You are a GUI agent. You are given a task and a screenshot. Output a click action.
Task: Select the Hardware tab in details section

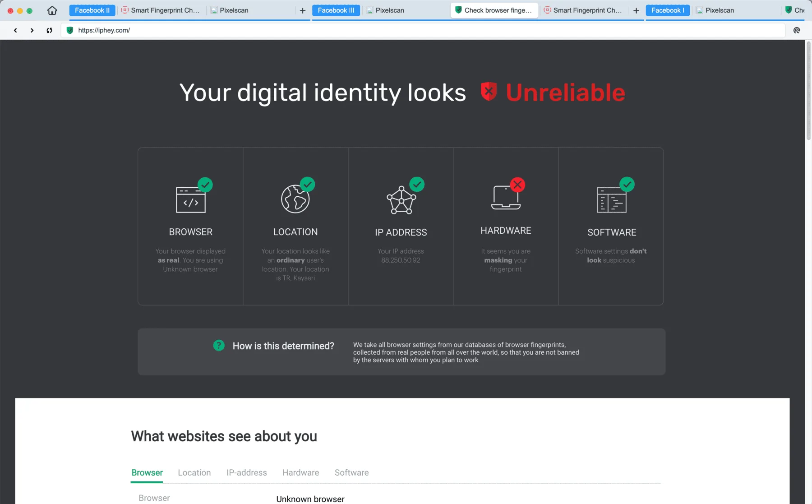[301, 472]
